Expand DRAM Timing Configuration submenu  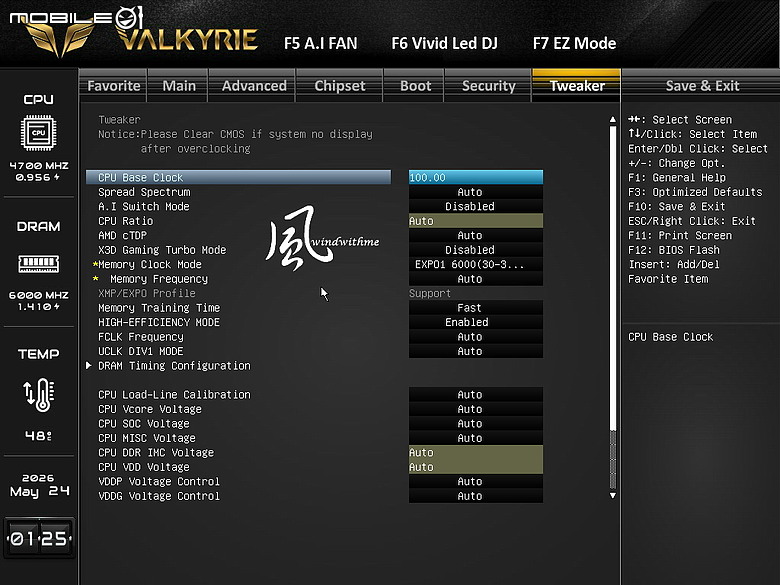[x=174, y=366]
